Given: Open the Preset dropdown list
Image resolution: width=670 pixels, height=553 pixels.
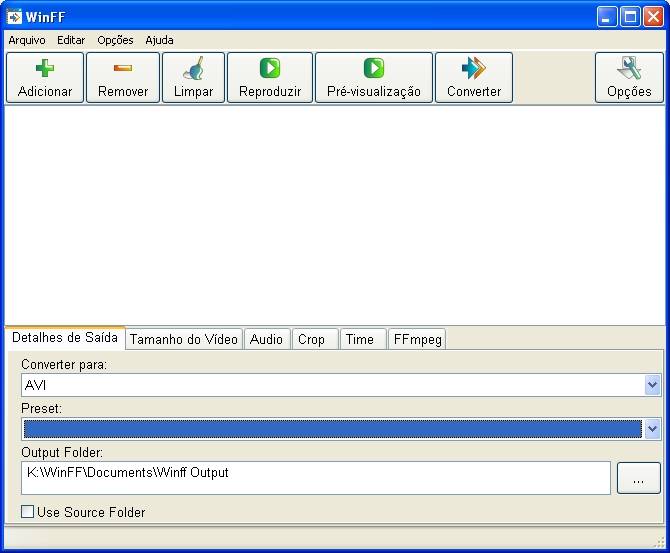Looking at the screenshot, I should click(x=652, y=429).
